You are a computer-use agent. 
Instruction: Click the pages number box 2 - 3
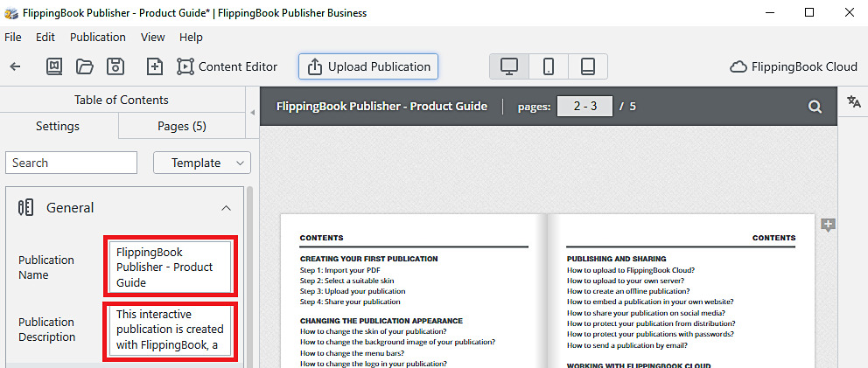[x=584, y=107]
